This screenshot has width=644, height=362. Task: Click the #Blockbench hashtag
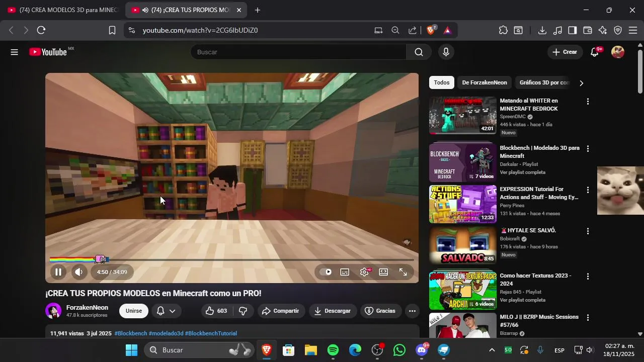pos(131,333)
